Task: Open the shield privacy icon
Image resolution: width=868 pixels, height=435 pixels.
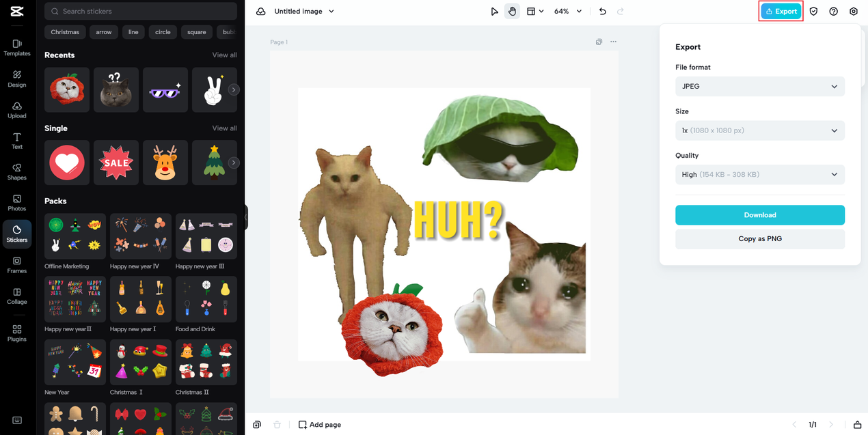Action: (813, 12)
